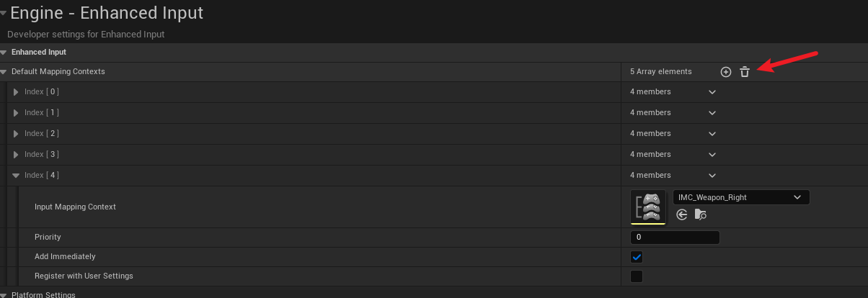Open Index 2 element options chevron
868x298 pixels.
point(712,134)
